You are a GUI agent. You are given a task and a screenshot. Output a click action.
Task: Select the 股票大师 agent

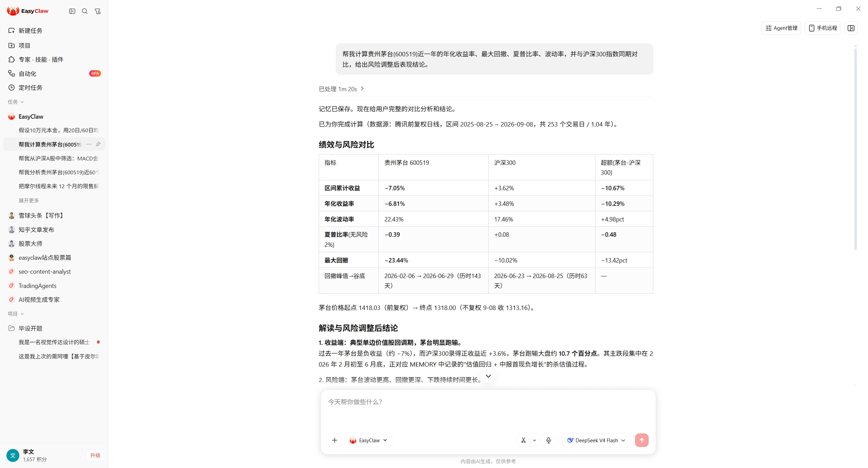point(54,243)
